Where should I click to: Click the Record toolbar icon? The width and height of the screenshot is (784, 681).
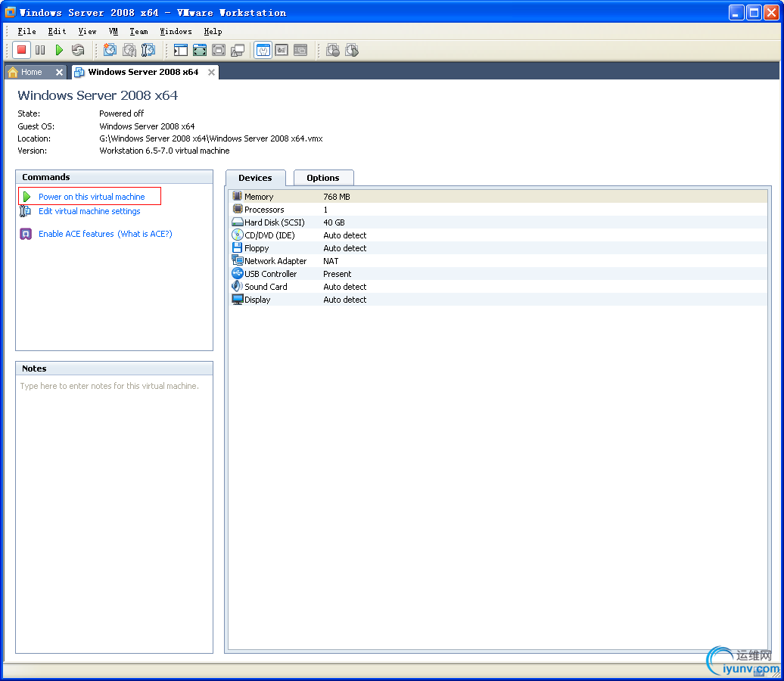332,50
